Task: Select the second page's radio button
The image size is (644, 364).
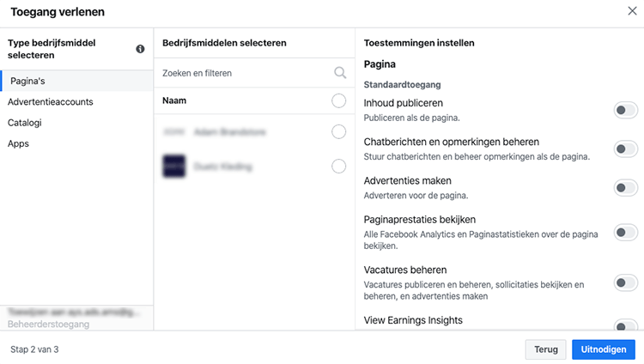Action: click(338, 167)
